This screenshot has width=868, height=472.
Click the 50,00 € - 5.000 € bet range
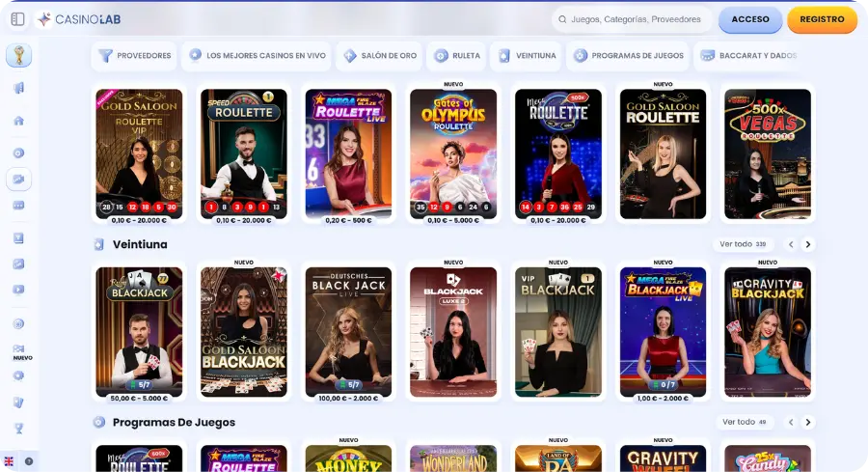139,399
